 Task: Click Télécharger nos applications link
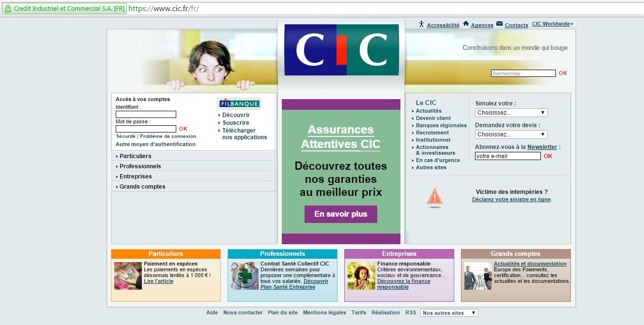[x=245, y=134]
